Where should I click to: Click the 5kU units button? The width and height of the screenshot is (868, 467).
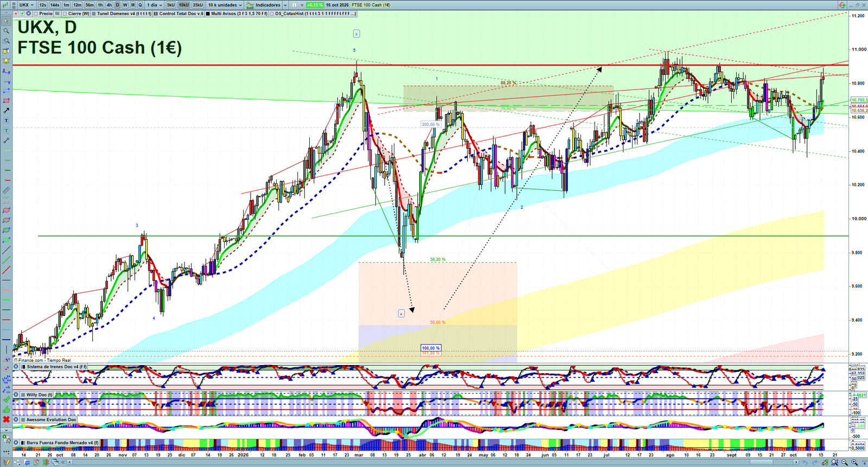(x=171, y=5)
